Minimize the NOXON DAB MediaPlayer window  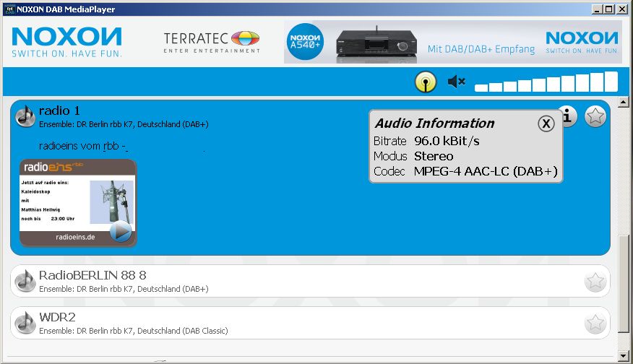click(597, 9)
